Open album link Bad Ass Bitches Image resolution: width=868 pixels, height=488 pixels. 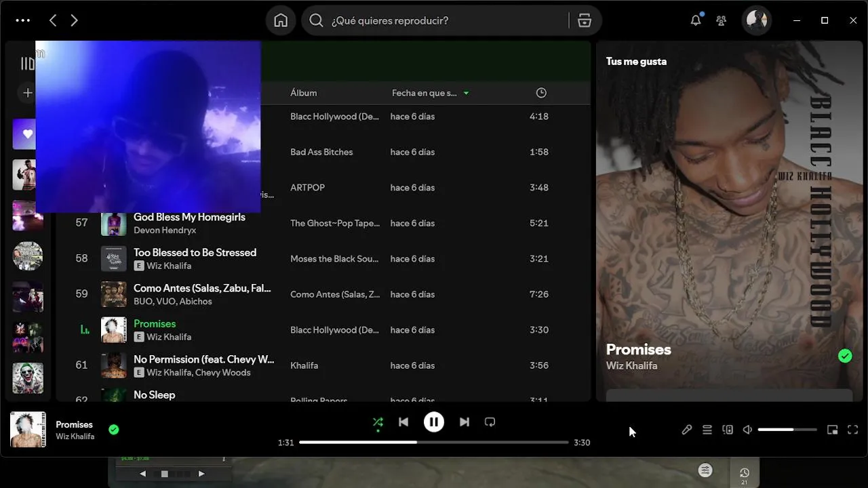tap(321, 152)
